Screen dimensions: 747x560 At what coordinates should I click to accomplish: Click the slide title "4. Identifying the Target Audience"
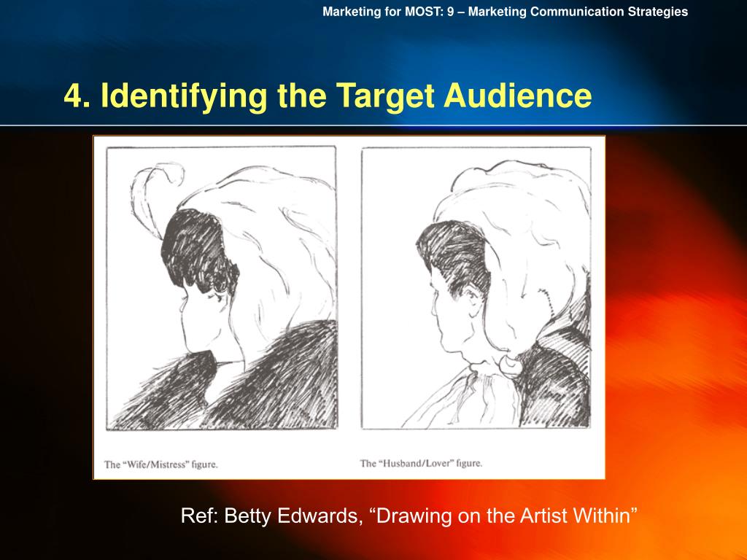(328, 96)
